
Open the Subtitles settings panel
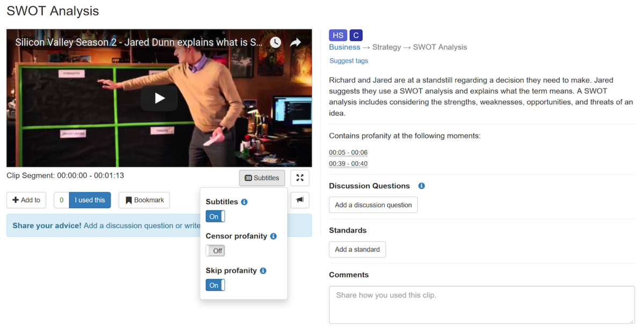(262, 178)
